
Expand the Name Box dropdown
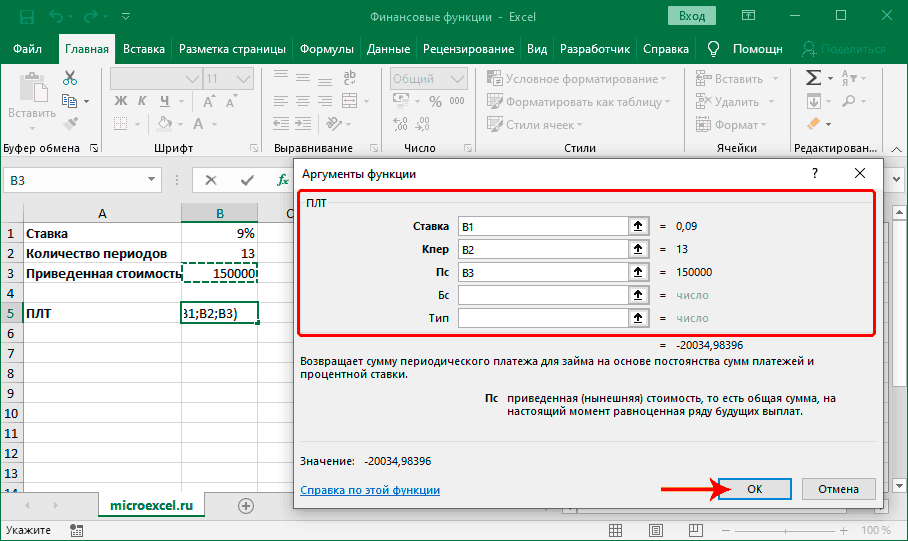(x=153, y=180)
